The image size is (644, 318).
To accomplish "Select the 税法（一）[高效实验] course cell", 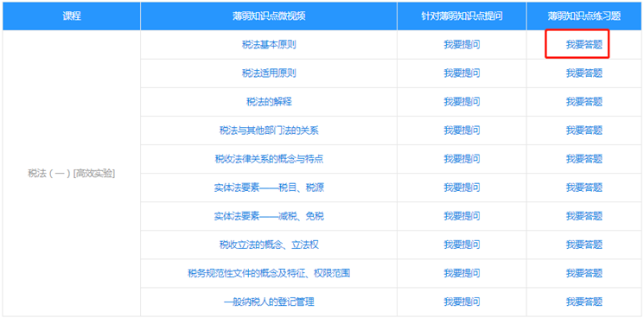I will pos(72,173).
